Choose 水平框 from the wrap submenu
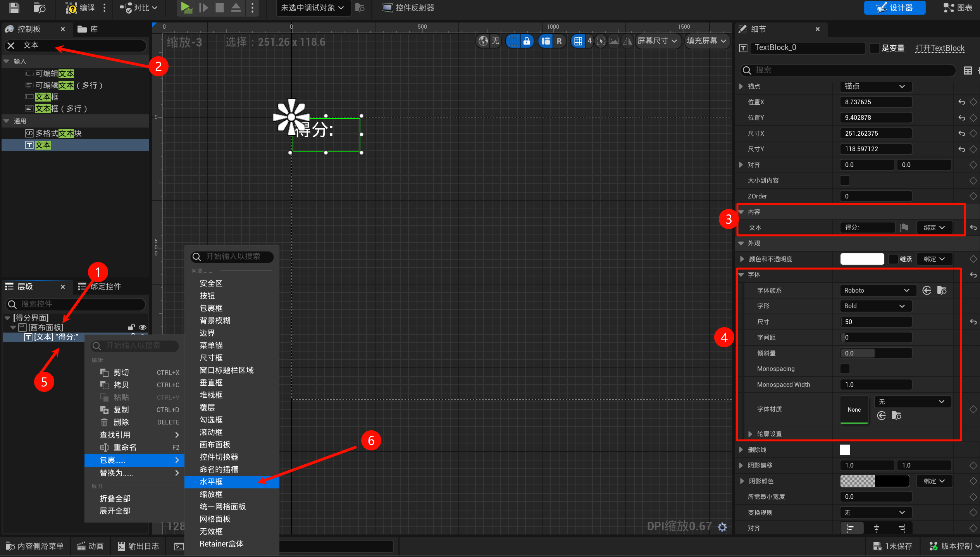Viewport: 980px width, 557px height. pos(211,482)
